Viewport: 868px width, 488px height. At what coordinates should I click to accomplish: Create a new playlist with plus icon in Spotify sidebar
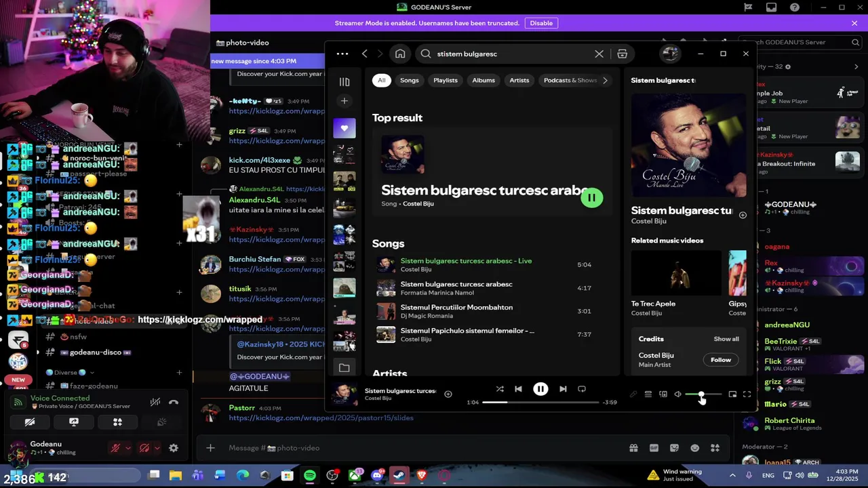[344, 101]
